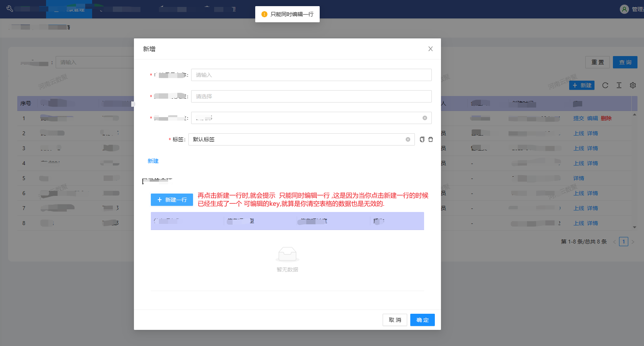Go to next page with right chevron
The width and height of the screenshot is (644, 346).
(x=634, y=242)
